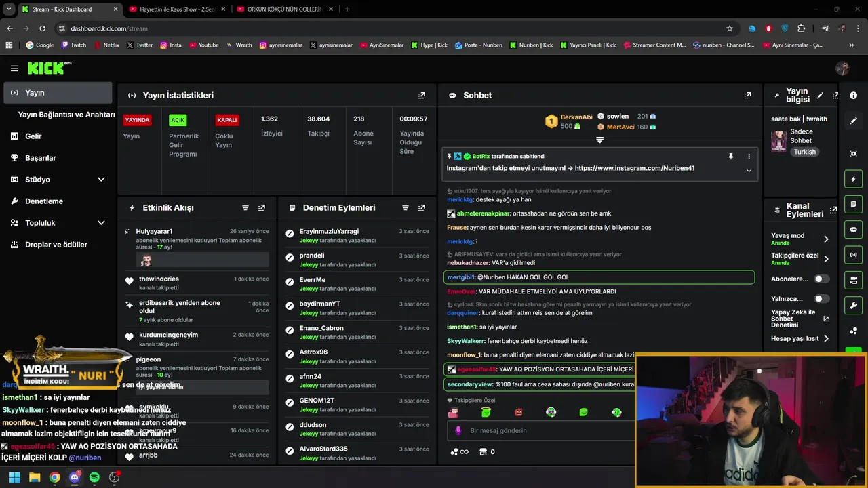868x488 pixels.
Task: Open the Hype | Kick bookmark
Action: (x=429, y=45)
